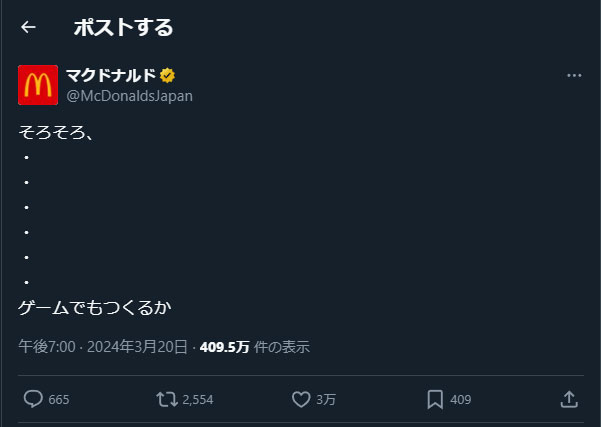Open the McDonald's logo profile picture
Screen dimensions: 601x427
click(38, 85)
